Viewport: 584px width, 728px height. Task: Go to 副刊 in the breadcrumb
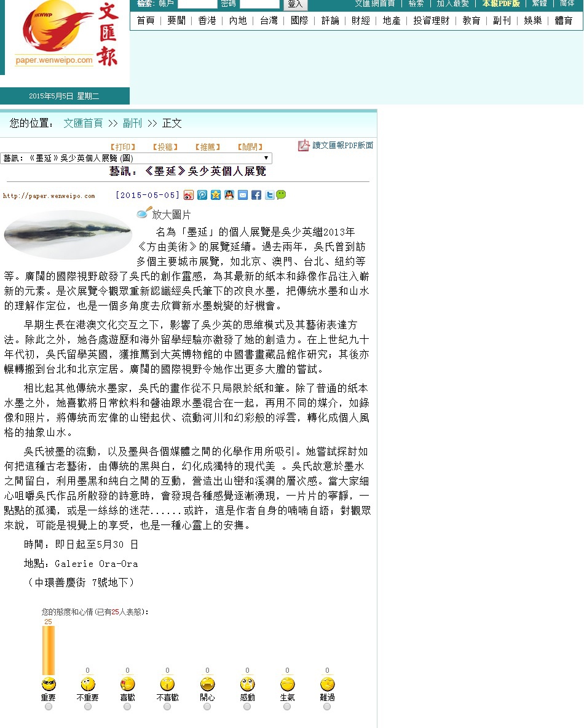[x=132, y=123]
